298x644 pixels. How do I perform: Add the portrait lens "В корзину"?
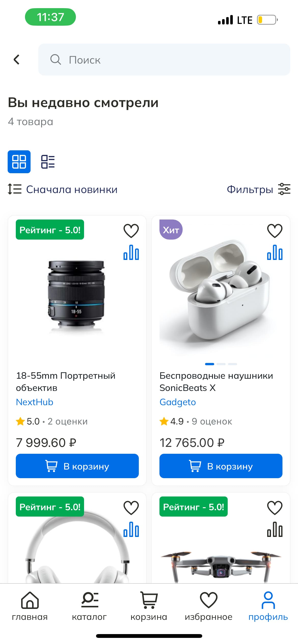coord(77,466)
